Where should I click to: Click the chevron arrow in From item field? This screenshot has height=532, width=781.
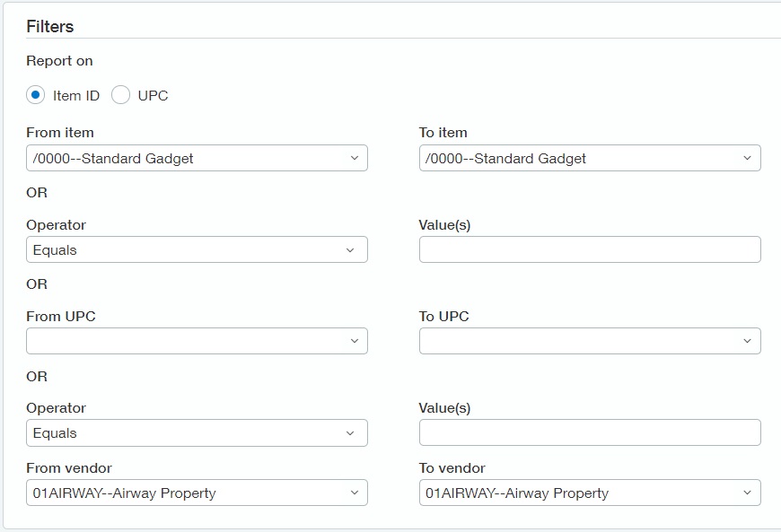[x=354, y=158]
